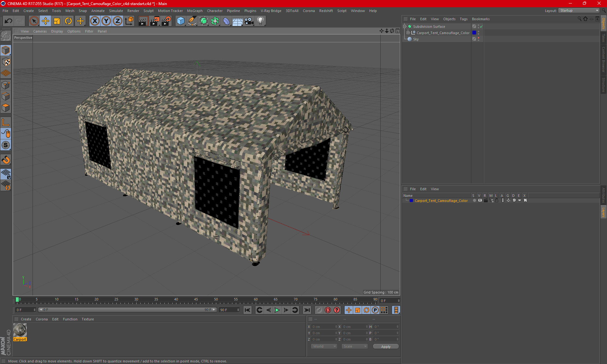Click the Apply coordinates button
The width and height of the screenshot is (607, 364).
coord(386,347)
